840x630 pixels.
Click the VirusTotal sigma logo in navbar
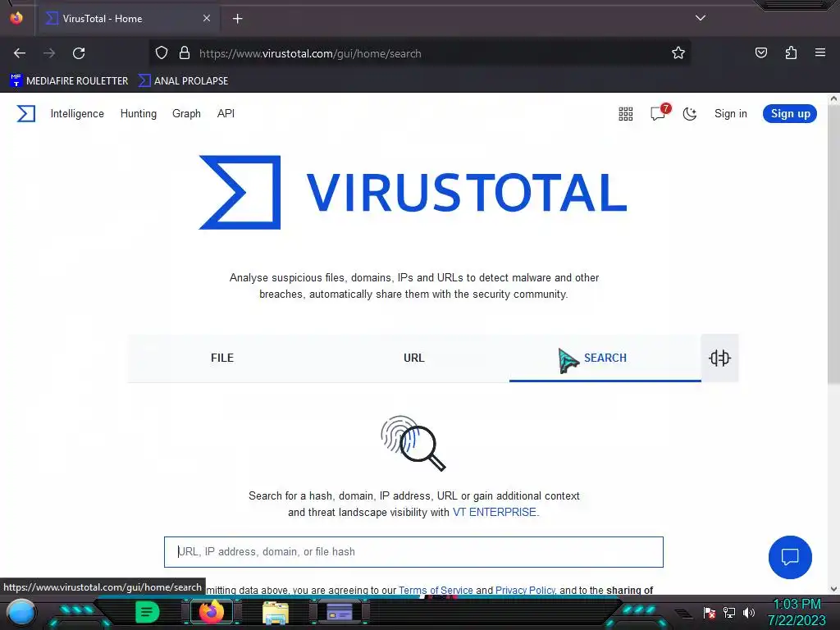[25, 113]
